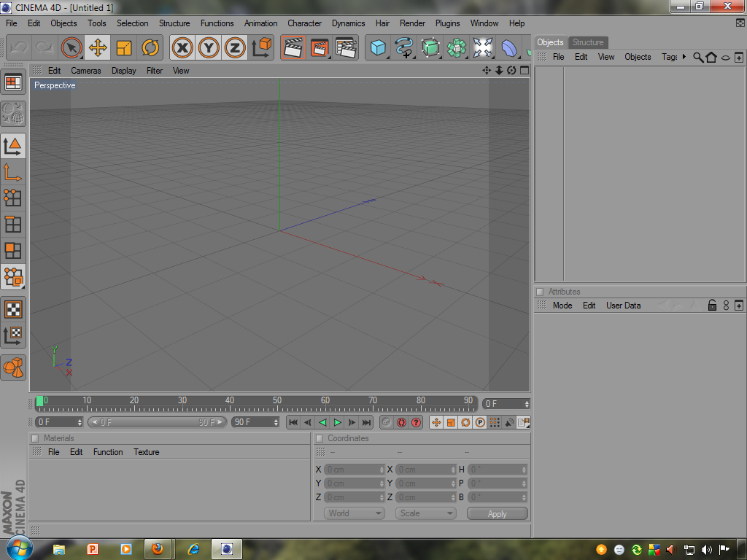Select the Move tool in the toolbar
This screenshot has height=560, width=747.
click(97, 48)
